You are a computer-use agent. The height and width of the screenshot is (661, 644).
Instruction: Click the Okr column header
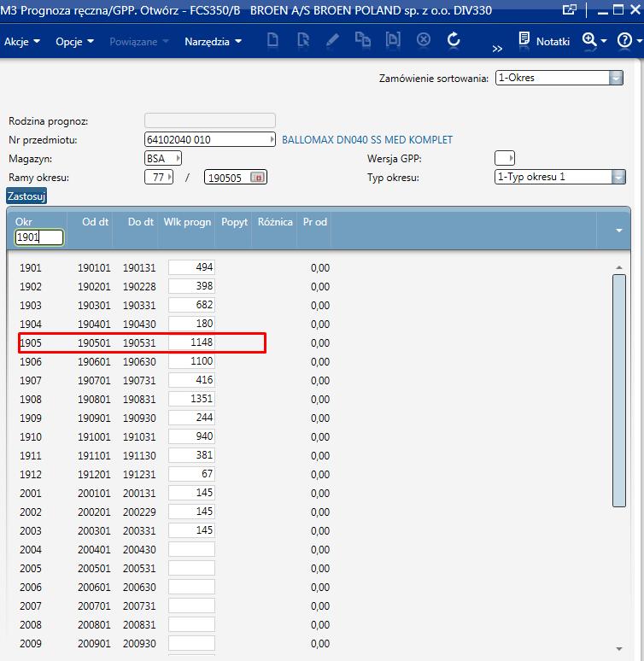pos(24,222)
